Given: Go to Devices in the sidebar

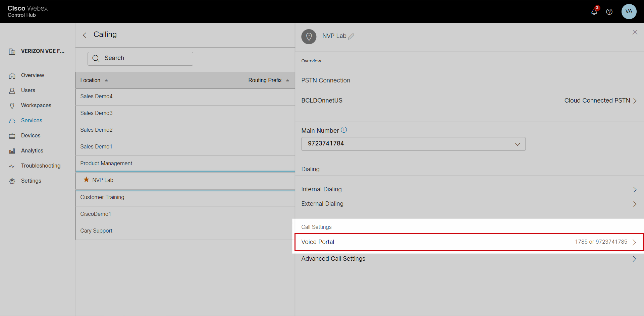Looking at the screenshot, I should point(31,136).
